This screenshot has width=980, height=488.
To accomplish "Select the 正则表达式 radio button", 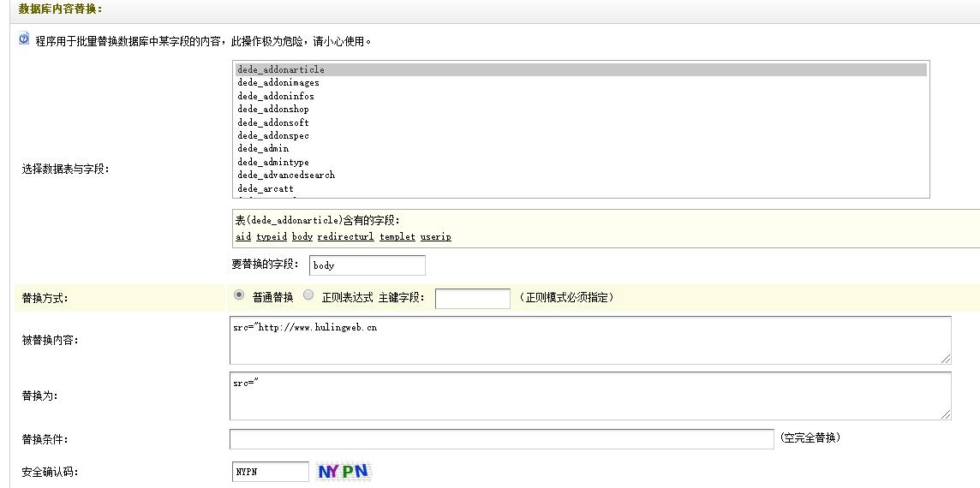I will click(308, 295).
